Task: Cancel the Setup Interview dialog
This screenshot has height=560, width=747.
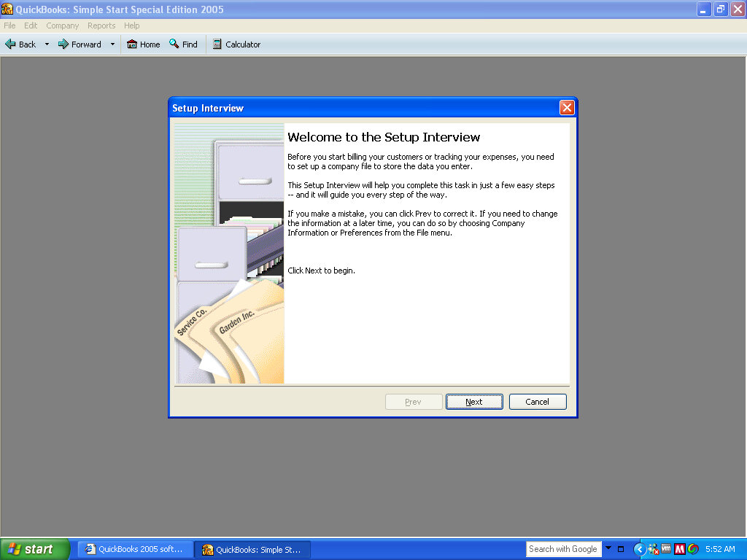Action: click(x=537, y=402)
